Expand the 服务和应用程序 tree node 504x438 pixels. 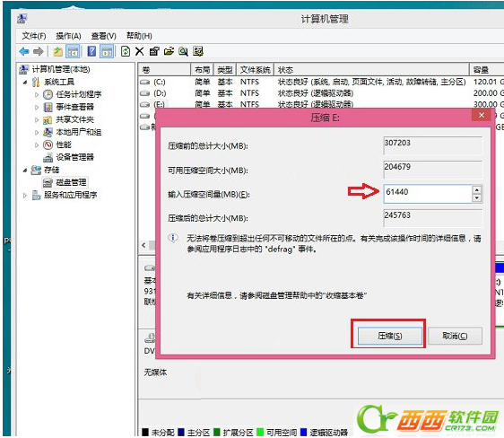[25, 195]
